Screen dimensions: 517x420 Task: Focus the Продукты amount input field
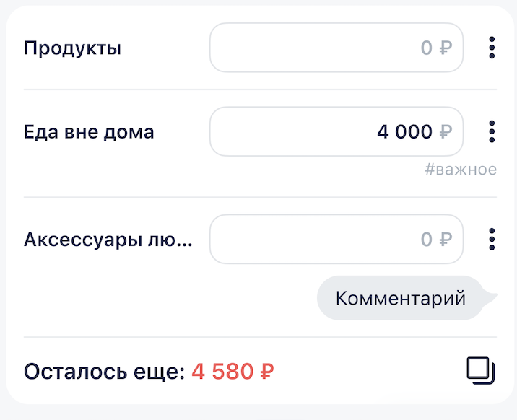tap(318, 48)
